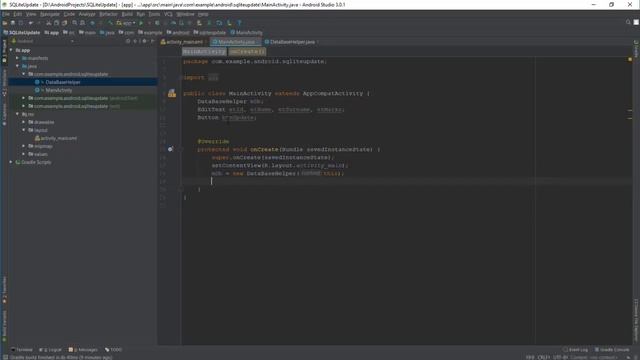Open the Logcat tool window
This screenshot has width=640, height=360.
click(x=50, y=350)
